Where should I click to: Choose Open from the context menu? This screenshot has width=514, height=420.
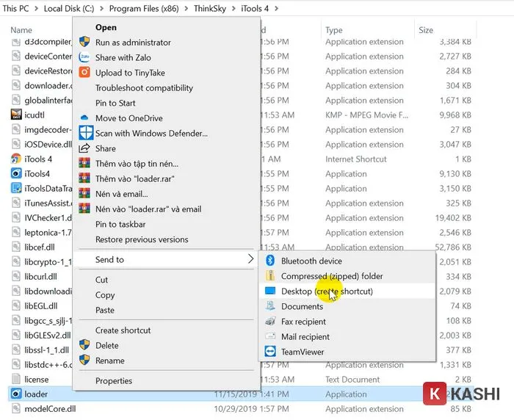coord(167,27)
